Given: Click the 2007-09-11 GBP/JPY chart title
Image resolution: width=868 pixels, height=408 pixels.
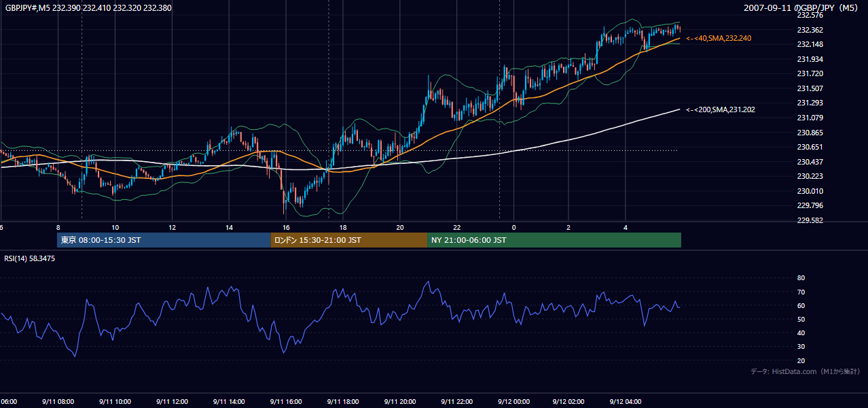Looking at the screenshot, I should tap(801, 8).
